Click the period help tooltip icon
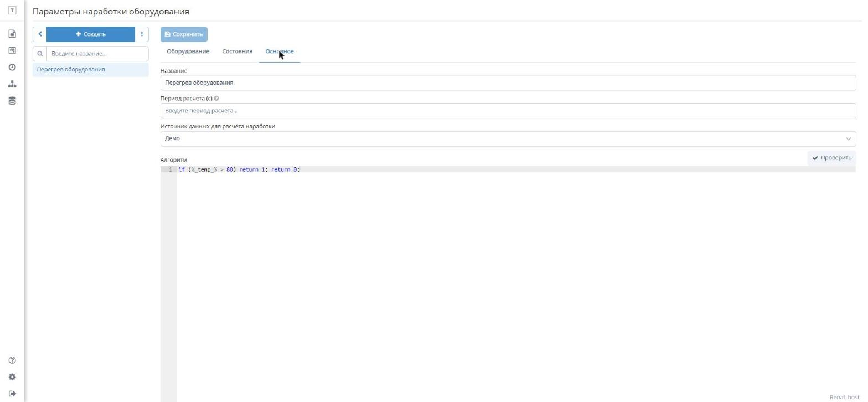The image size is (868, 402). point(216,99)
